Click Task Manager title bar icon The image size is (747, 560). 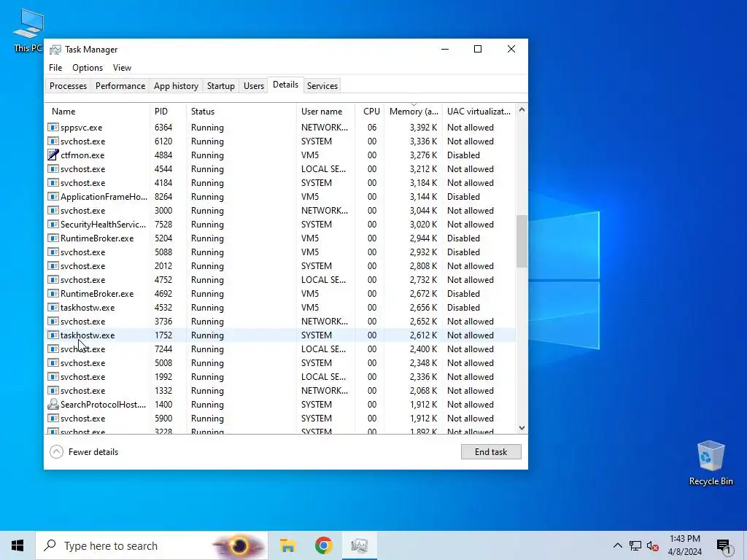[x=55, y=50]
